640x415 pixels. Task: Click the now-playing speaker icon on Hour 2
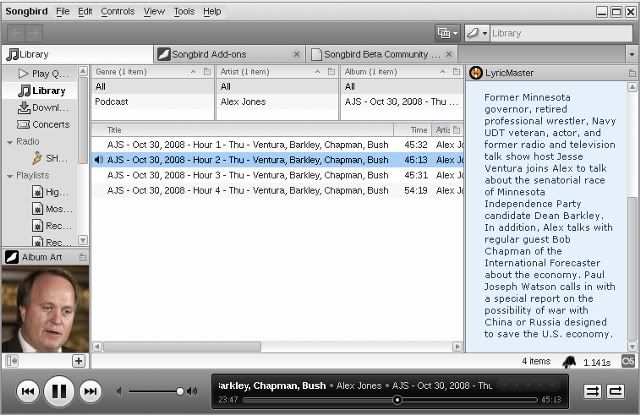[98, 160]
